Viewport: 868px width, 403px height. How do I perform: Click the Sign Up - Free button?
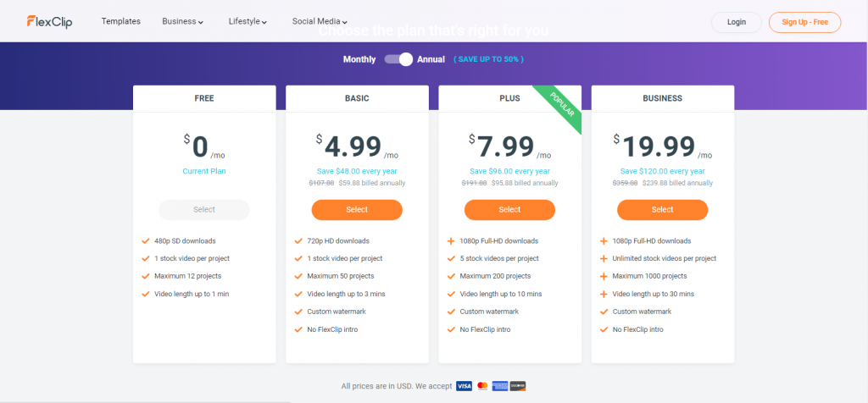coord(805,22)
